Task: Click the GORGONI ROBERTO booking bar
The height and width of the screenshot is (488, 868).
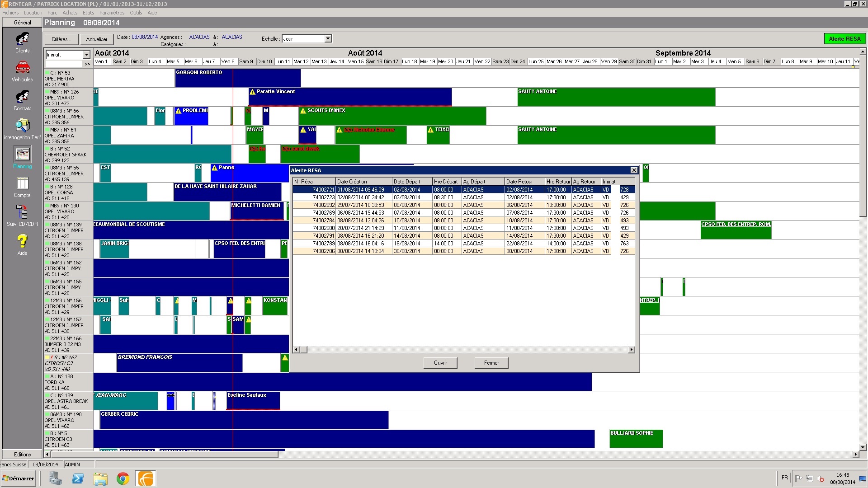Action: (238, 78)
